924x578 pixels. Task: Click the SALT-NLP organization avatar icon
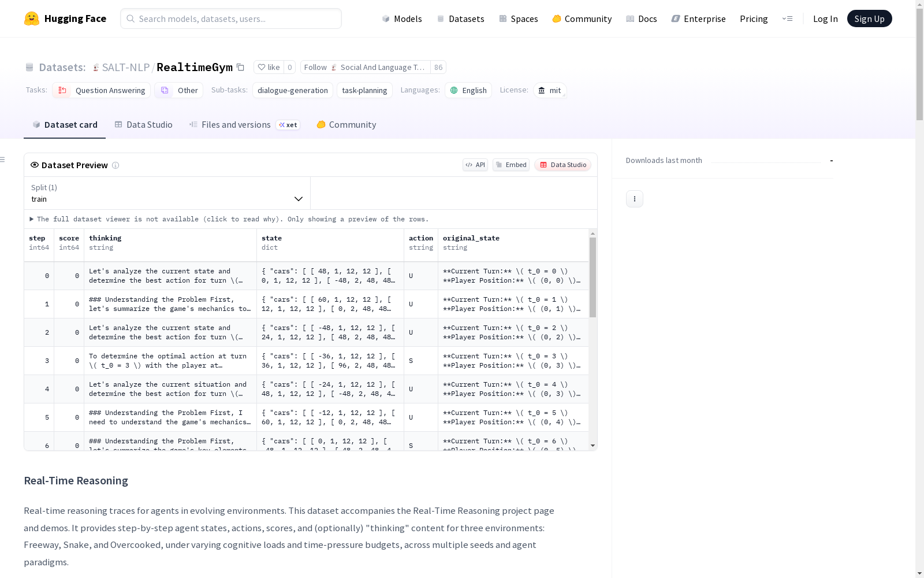(96, 67)
